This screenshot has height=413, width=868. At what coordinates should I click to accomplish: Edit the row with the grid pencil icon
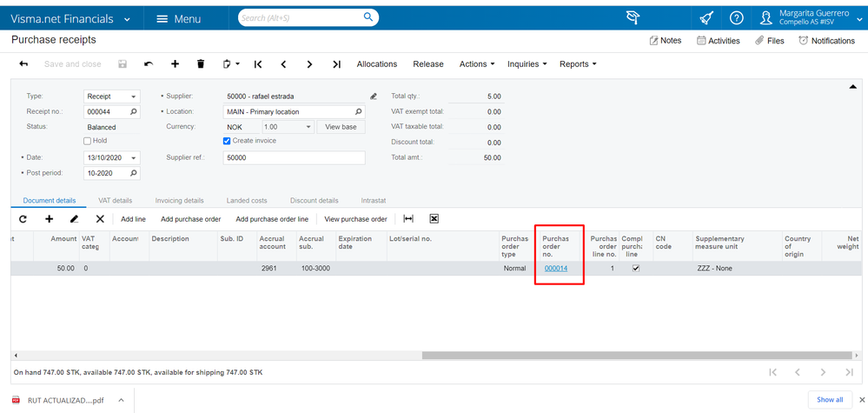coord(74,219)
